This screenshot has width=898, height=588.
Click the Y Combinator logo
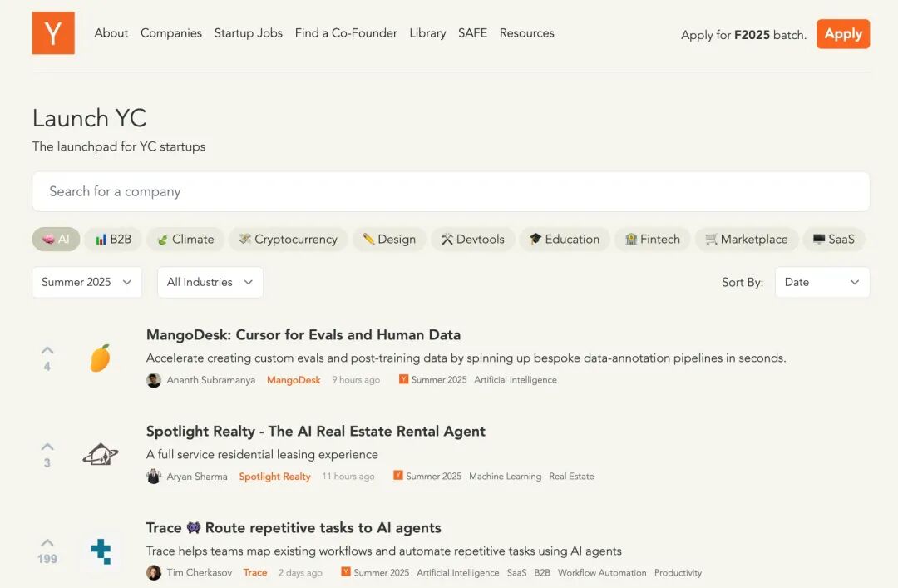[53, 32]
